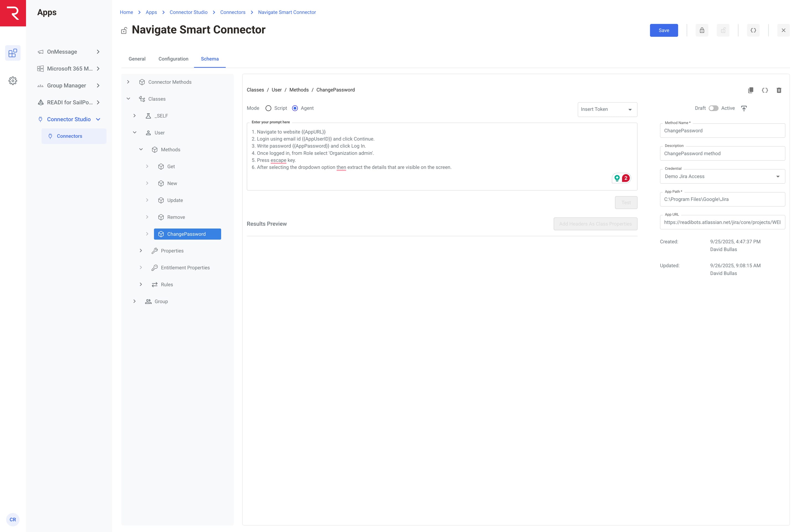The width and height of the screenshot is (798, 532).
Task: Open the JSON braces icon in header
Action: [x=753, y=30]
